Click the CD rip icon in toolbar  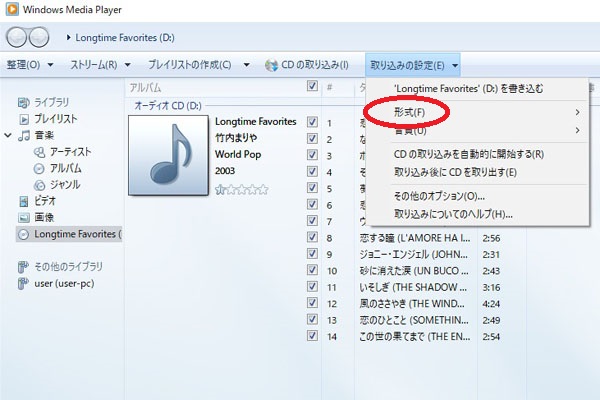tap(271, 65)
